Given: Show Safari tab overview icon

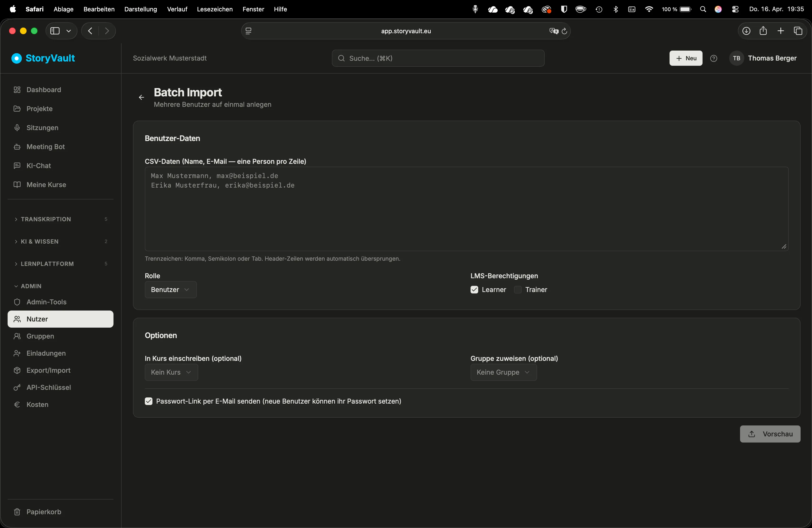Looking at the screenshot, I should (798, 31).
